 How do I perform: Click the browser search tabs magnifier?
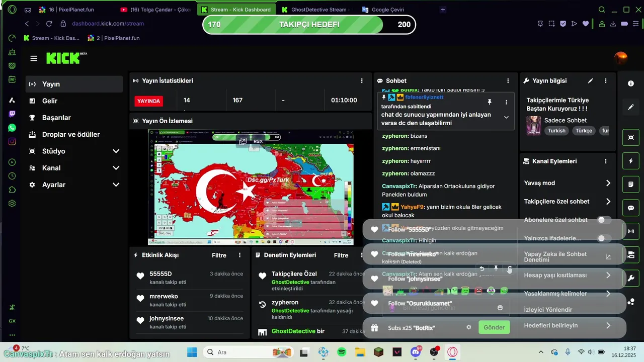[602, 10]
